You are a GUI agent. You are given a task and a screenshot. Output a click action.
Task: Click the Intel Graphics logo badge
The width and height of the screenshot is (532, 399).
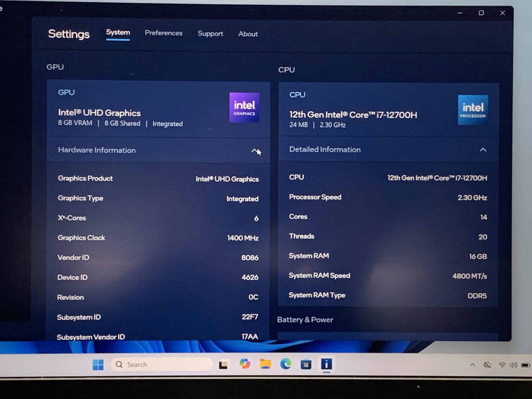pos(244,107)
